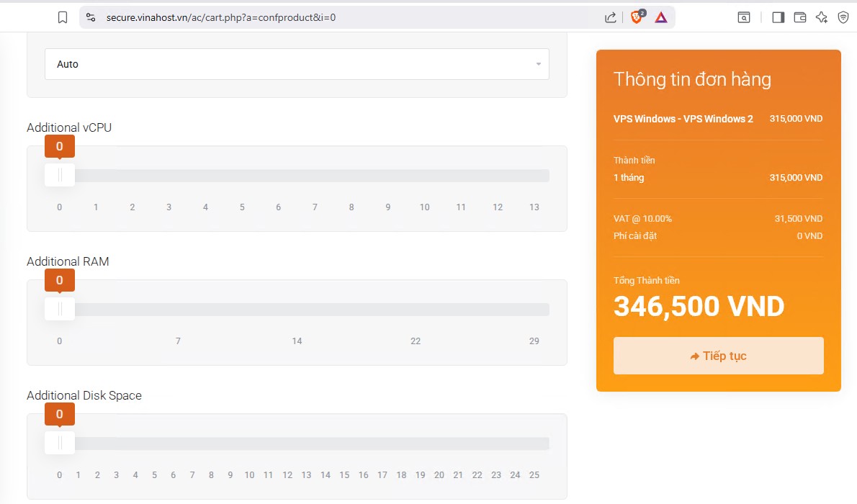Click the tab search icon in the toolbar
Screen dimensions: 857x504
(744, 18)
